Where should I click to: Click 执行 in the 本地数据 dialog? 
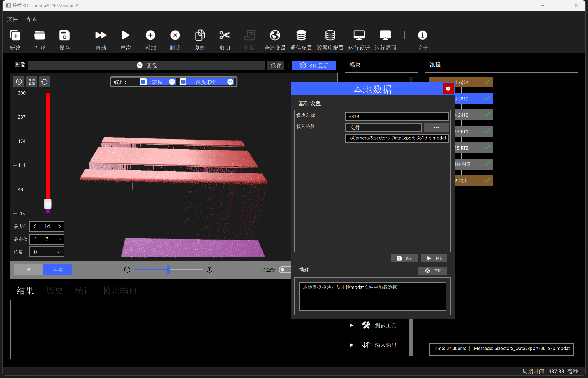[434, 258]
